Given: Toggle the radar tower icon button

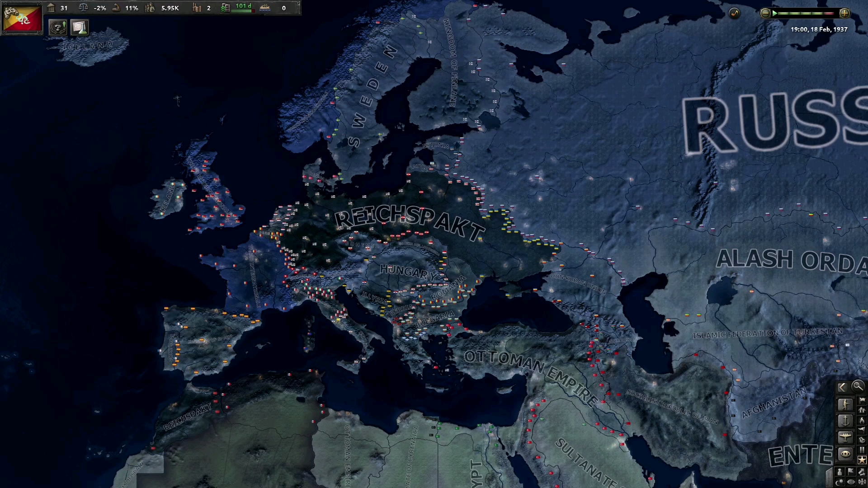Looking at the screenshot, I should click(862, 482).
